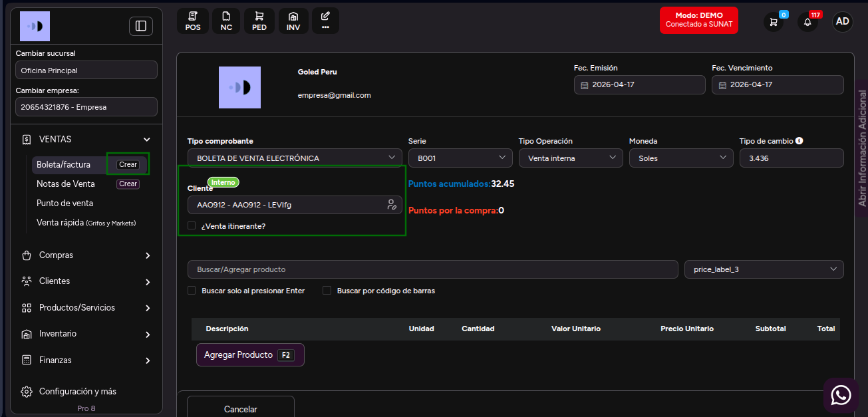Open the Tipo comprobante dropdown
The width and height of the screenshot is (868, 417).
click(x=295, y=158)
